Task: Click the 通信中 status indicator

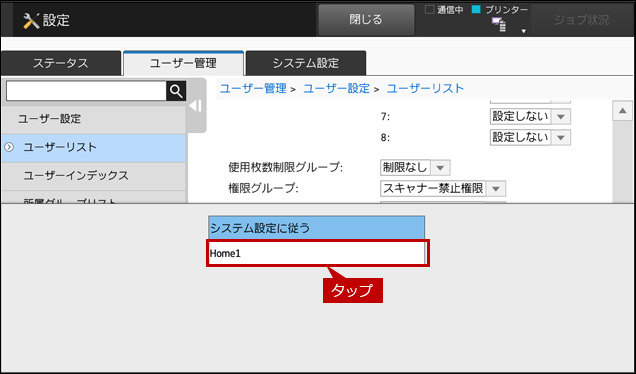Action: pos(444,10)
